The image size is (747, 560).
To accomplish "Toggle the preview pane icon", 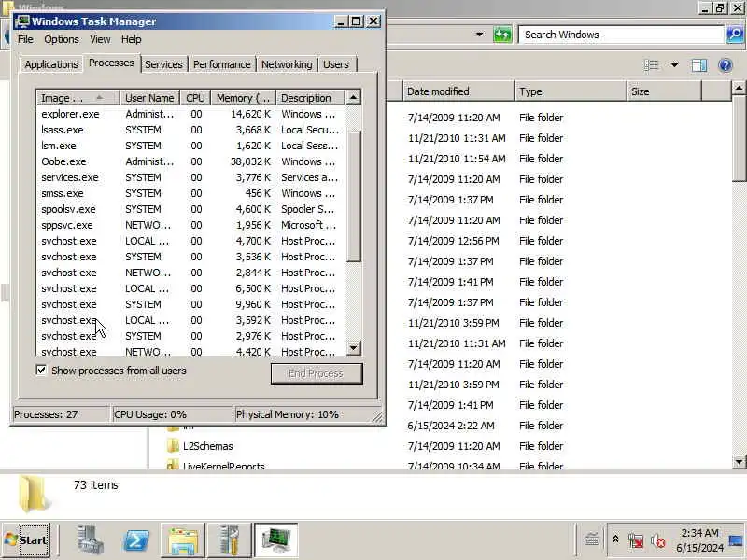I will (x=698, y=65).
